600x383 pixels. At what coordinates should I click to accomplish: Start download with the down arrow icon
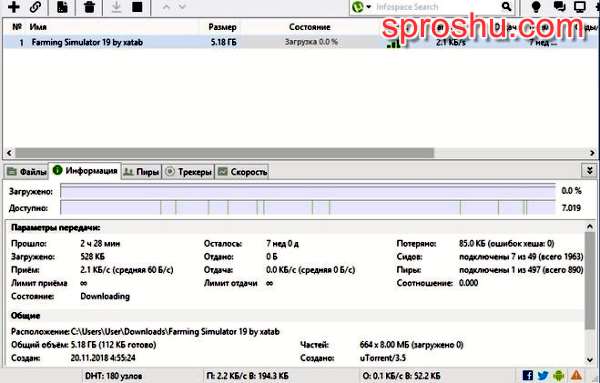(x=116, y=7)
